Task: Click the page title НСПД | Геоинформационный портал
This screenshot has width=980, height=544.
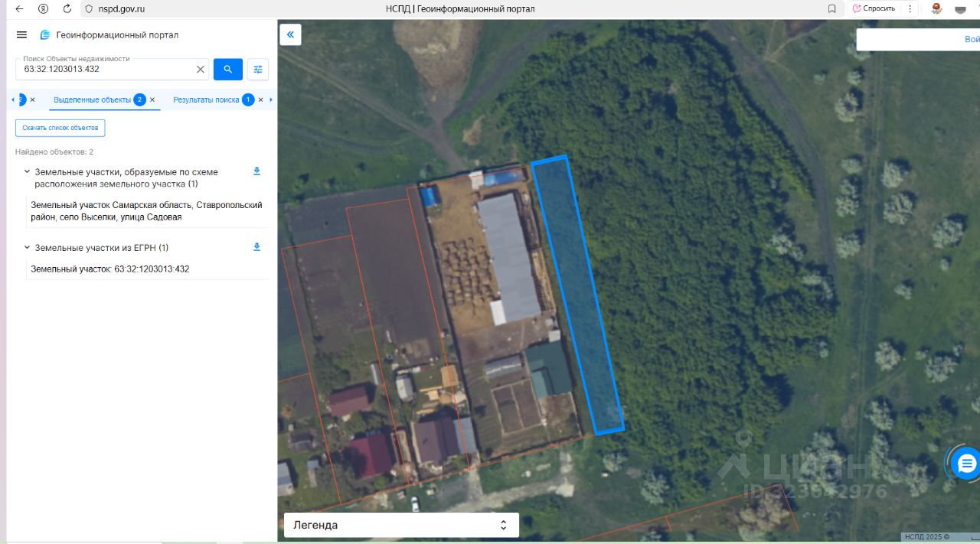Action: tap(460, 9)
